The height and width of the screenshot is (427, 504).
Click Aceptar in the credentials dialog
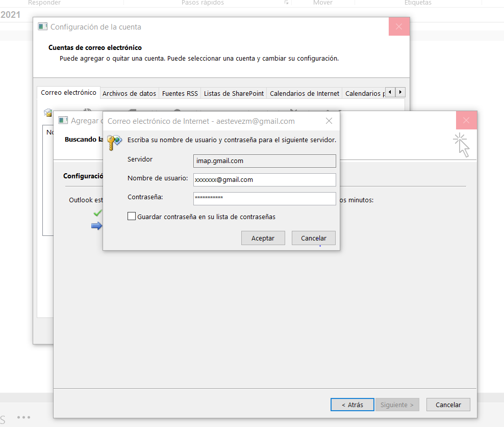263,238
